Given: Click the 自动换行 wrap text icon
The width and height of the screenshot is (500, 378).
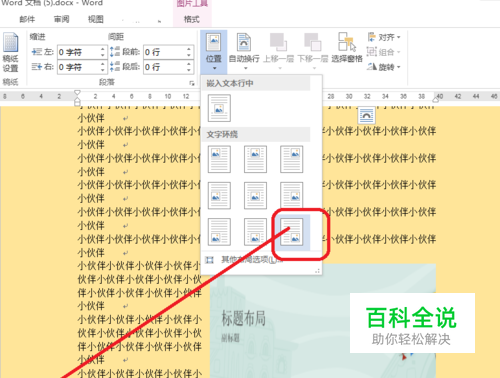Looking at the screenshot, I should (x=244, y=42).
